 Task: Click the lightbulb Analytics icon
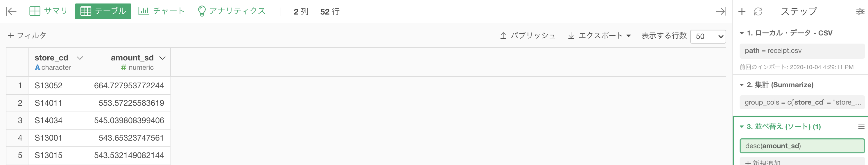pos(202,11)
